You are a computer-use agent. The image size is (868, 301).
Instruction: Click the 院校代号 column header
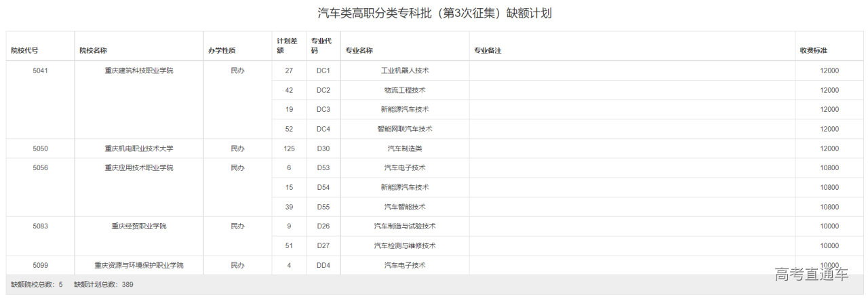(x=24, y=51)
